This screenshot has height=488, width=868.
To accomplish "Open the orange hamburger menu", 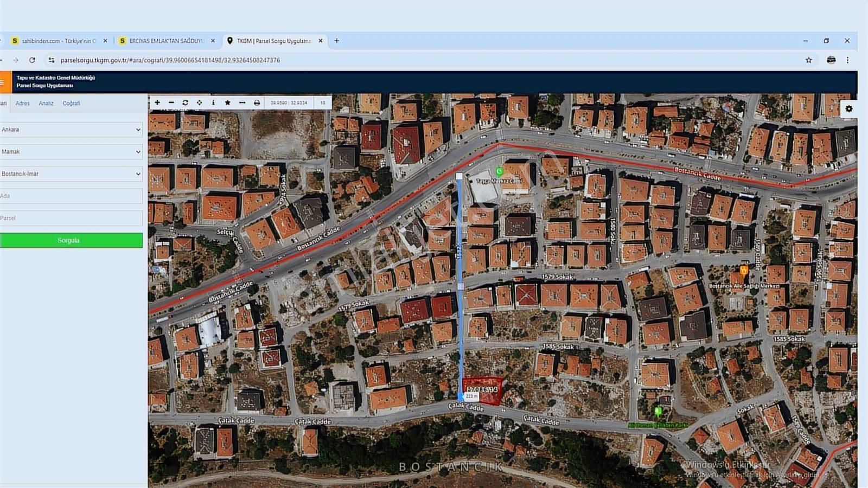I will coord(4,82).
